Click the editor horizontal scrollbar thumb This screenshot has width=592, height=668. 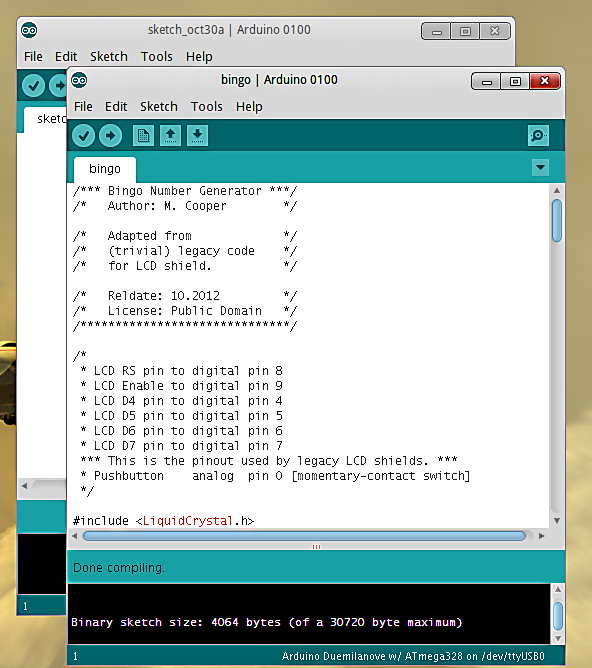(304, 536)
